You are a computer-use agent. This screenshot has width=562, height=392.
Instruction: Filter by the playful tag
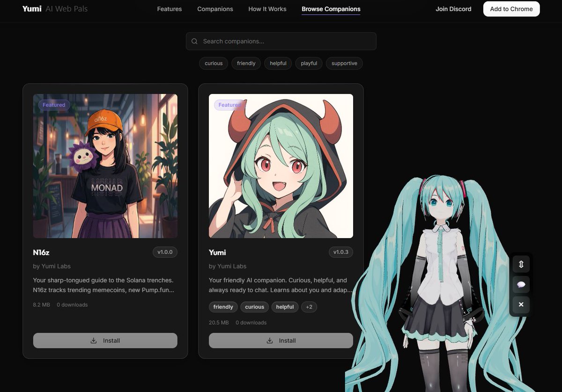click(x=309, y=63)
